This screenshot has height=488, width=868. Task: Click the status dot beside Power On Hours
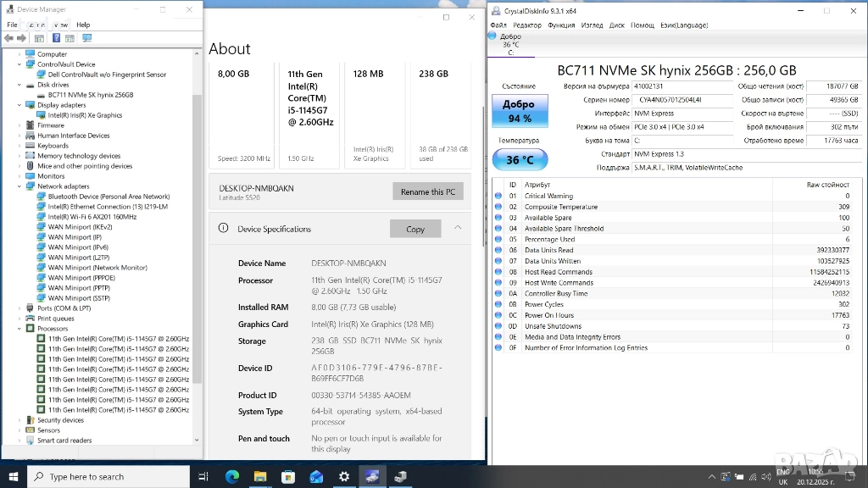click(x=498, y=315)
